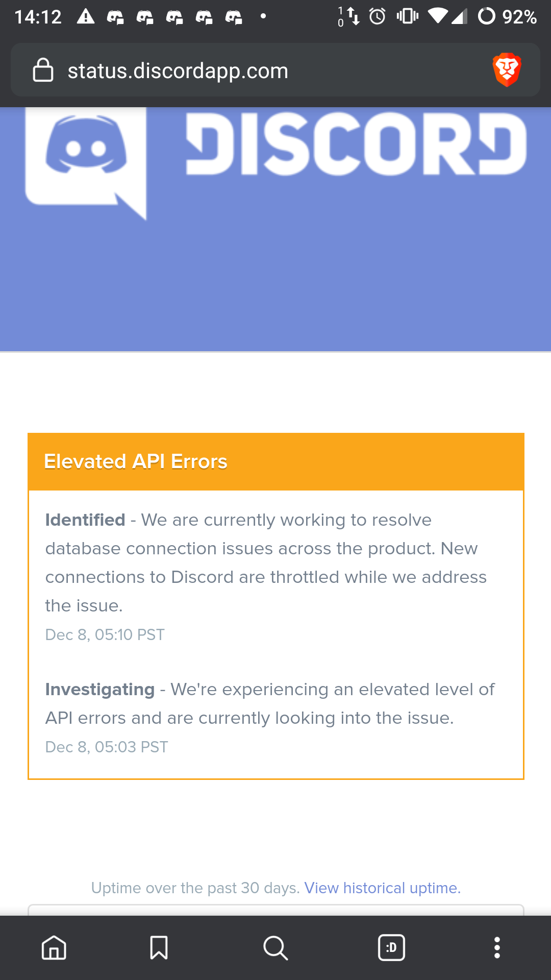Tap the status.discordapp.com address field

pyautogui.click(x=178, y=71)
